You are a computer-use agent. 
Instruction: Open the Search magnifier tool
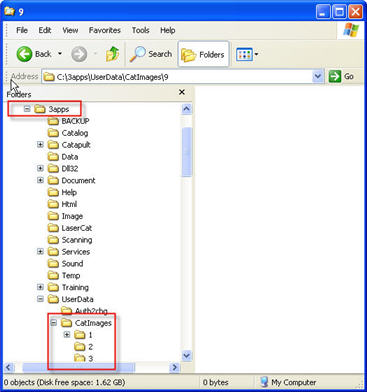pyautogui.click(x=137, y=54)
